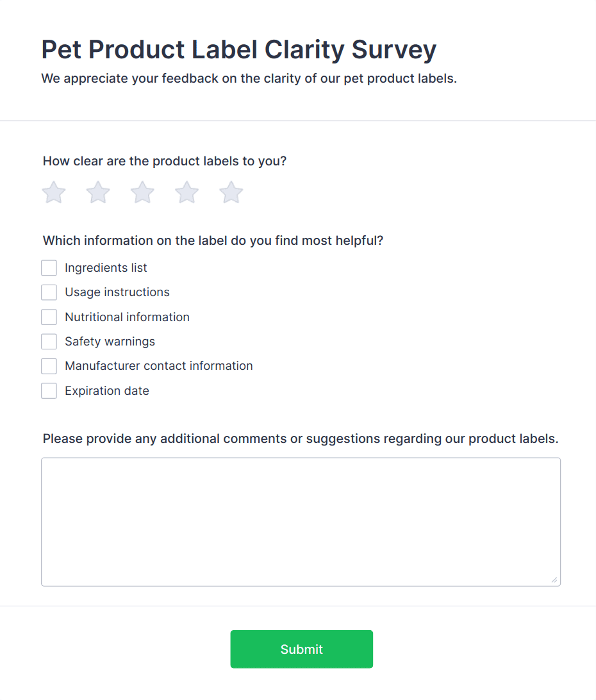The image size is (596, 700).
Task: Tick the Ingredients list checkbox
Action: [x=49, y=268]
